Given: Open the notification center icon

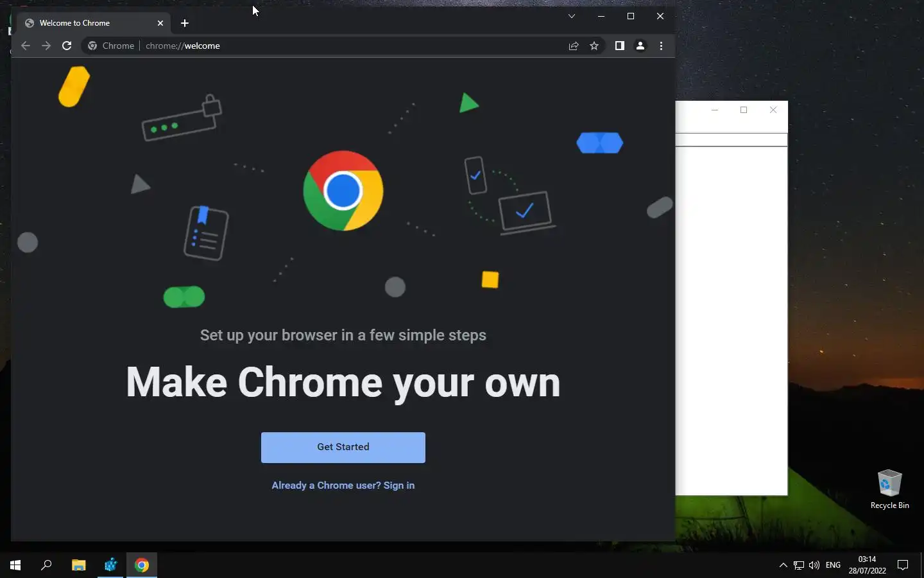Looking at the screenshot, I should click(x=903, y=565).
